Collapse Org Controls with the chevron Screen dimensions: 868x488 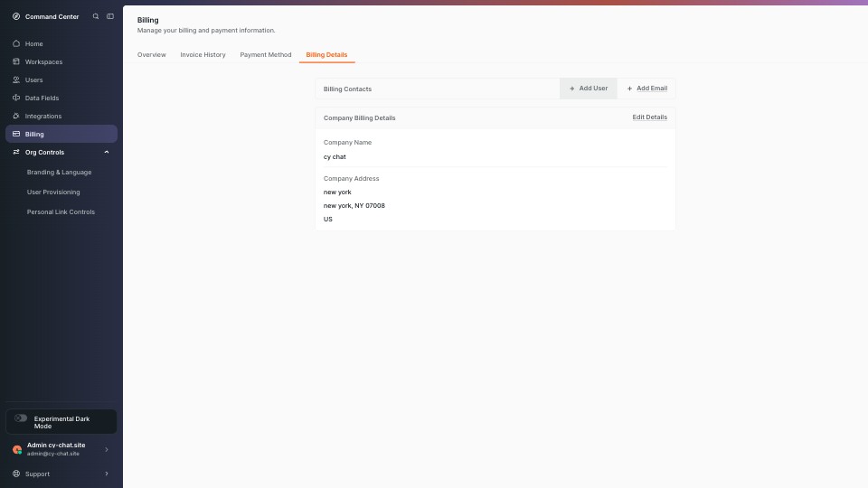click(107, 152)
